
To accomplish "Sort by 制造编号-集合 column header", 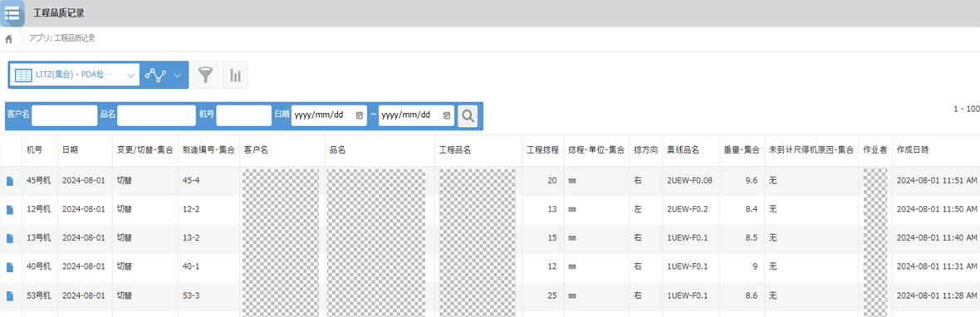I will (208, 150).
